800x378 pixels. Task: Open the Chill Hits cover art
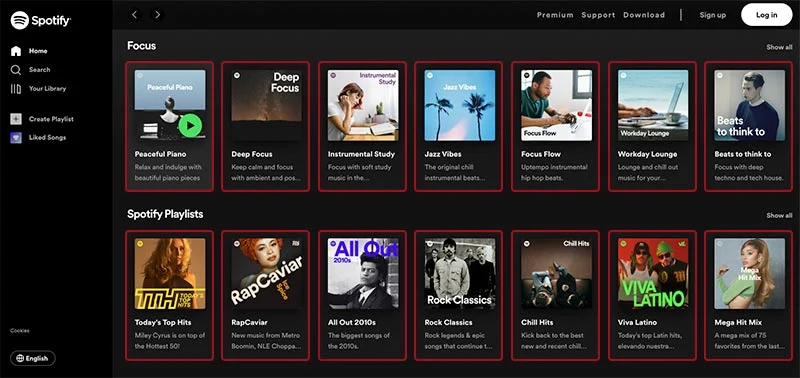556,273
